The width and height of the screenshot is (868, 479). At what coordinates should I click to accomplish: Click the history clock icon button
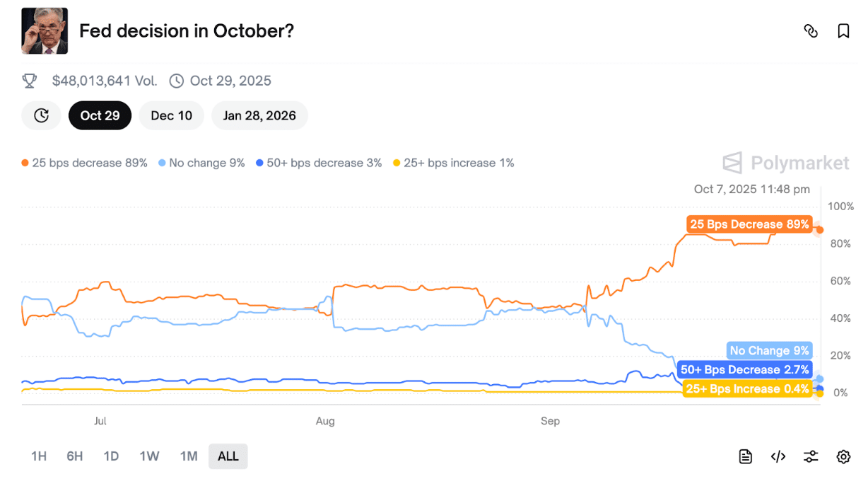[x=42, y=115]
